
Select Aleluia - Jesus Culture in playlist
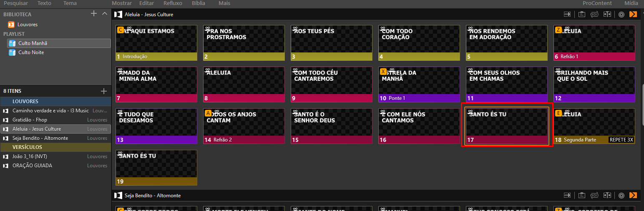[55, 129]
